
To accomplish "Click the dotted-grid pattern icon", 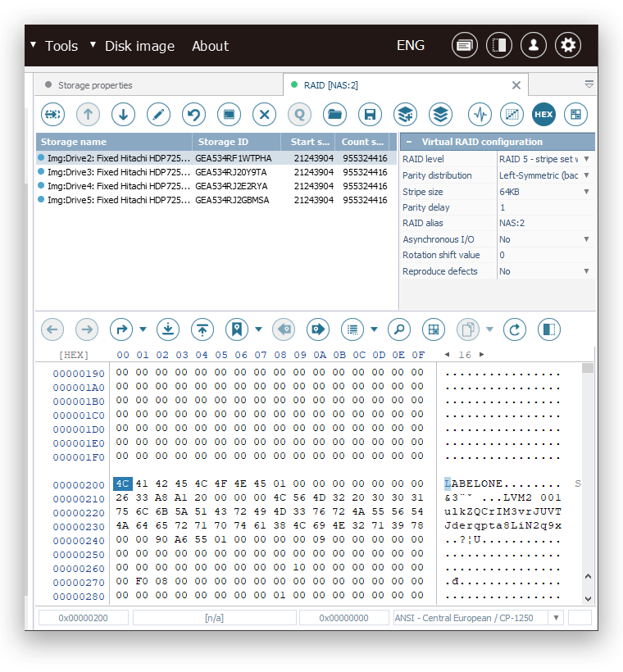I will point(512,115).
